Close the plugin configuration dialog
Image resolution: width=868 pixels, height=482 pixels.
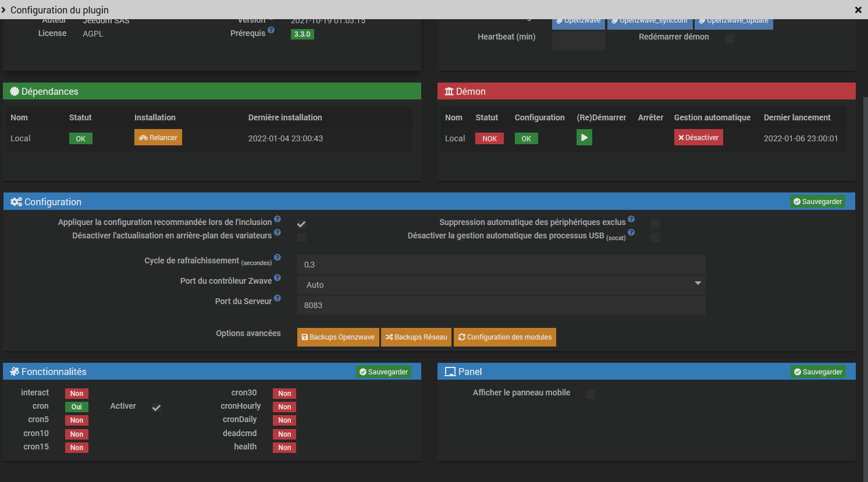(x=858, y=10)
